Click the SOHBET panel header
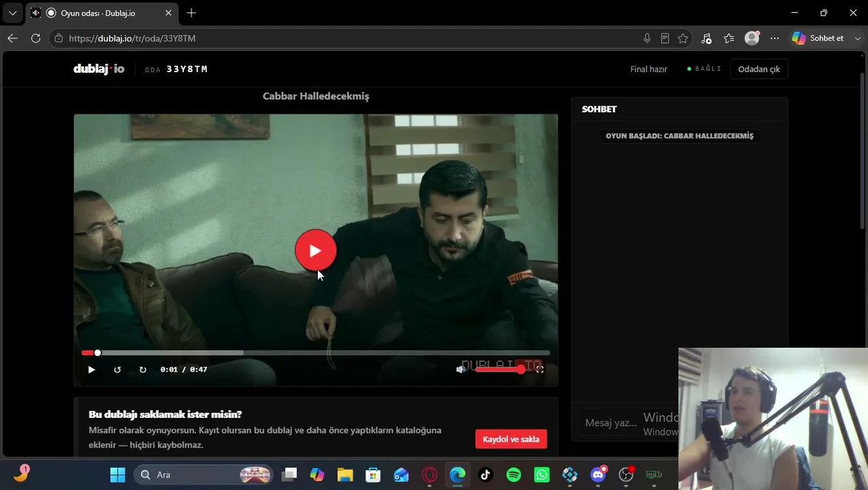 click(x=599, y=109)
